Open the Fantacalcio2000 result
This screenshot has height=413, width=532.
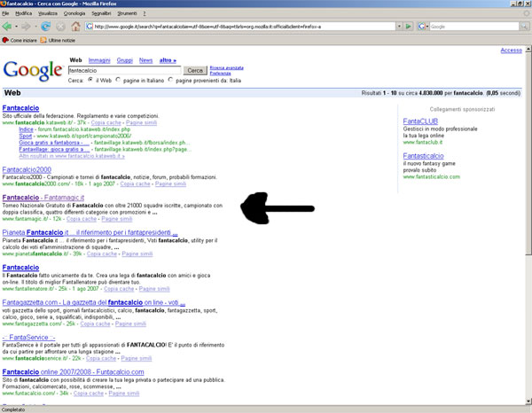[x=27, y=169]
